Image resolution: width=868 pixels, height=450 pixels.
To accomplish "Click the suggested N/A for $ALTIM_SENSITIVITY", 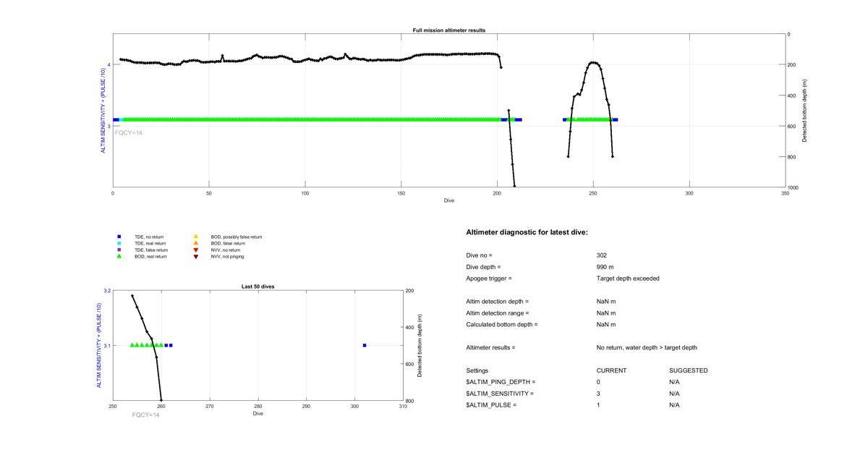I will tap(674, 394).
